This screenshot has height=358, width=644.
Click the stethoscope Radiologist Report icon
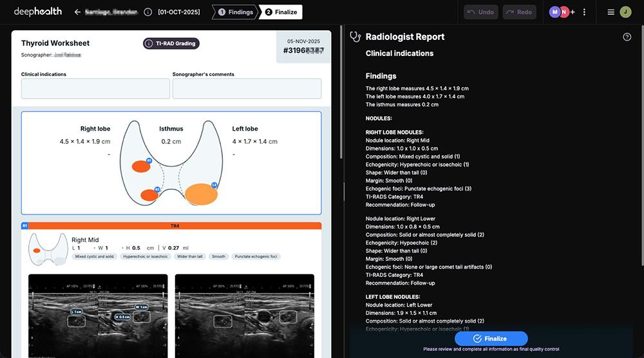(355, 37)
